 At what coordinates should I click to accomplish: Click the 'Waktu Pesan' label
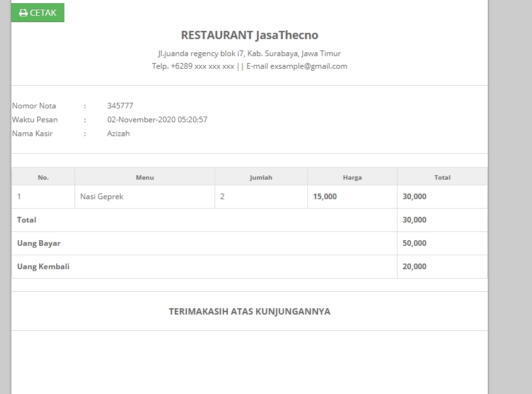click(x=35, y=120)
